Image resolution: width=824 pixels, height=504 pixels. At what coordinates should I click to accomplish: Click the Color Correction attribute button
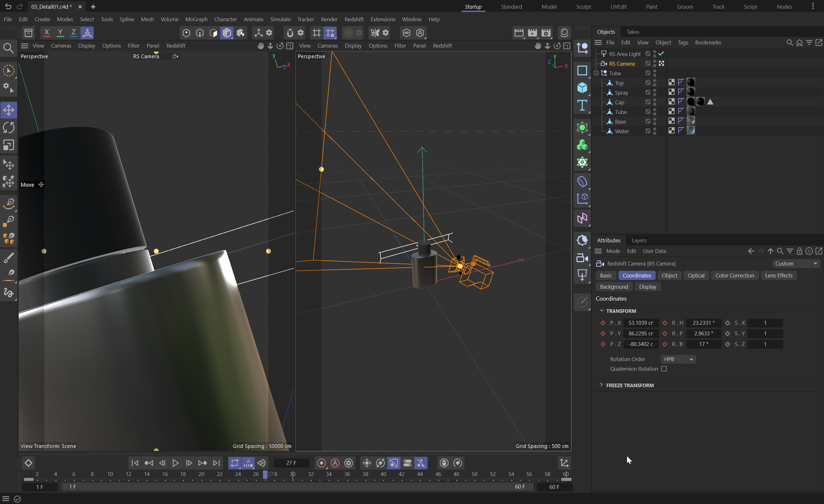[x=735, y=275]
